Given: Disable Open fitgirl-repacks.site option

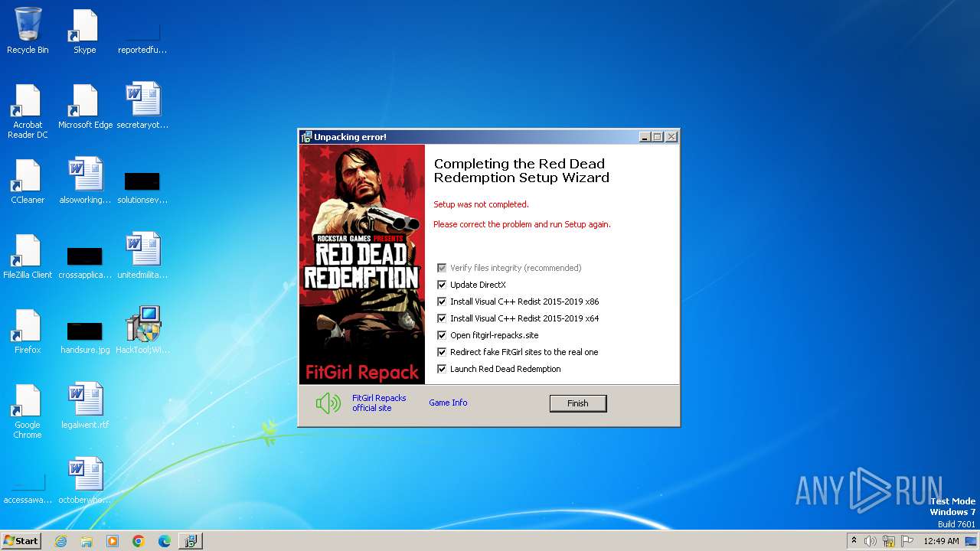Looking at the screenshot, I should click(442, 335).
